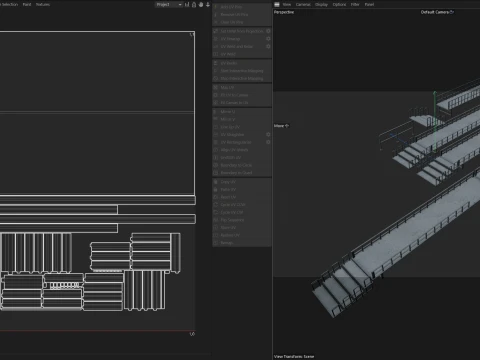Run the UV Weld command
This screenshot has width=480, height=360.
pyautogui.click(x=242, y=54)
